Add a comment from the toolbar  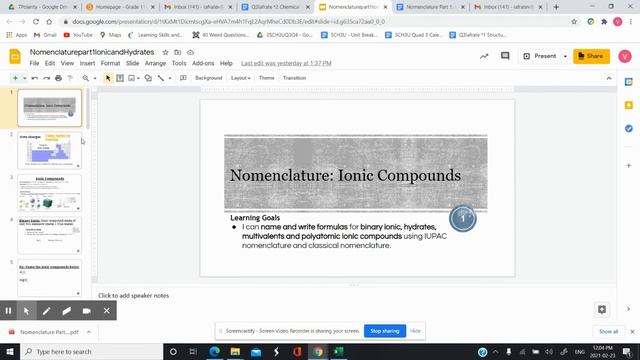(x=183, y=78)
